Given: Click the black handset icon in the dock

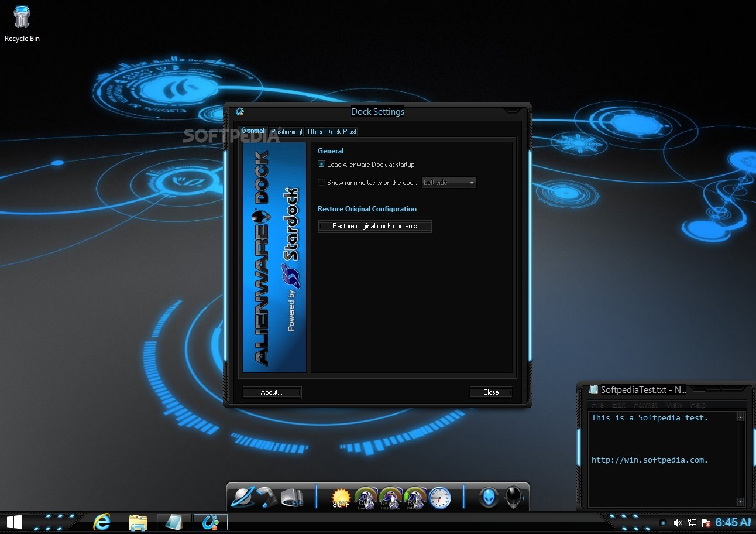Looking at the screenshot, I should click(267, 497).
